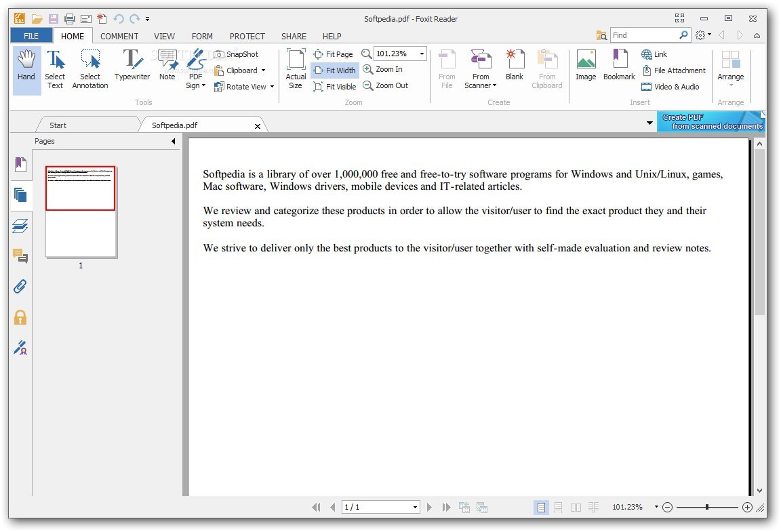Open the attachments panel paperclip icon

pyautogui.click(x=20, y=286)
